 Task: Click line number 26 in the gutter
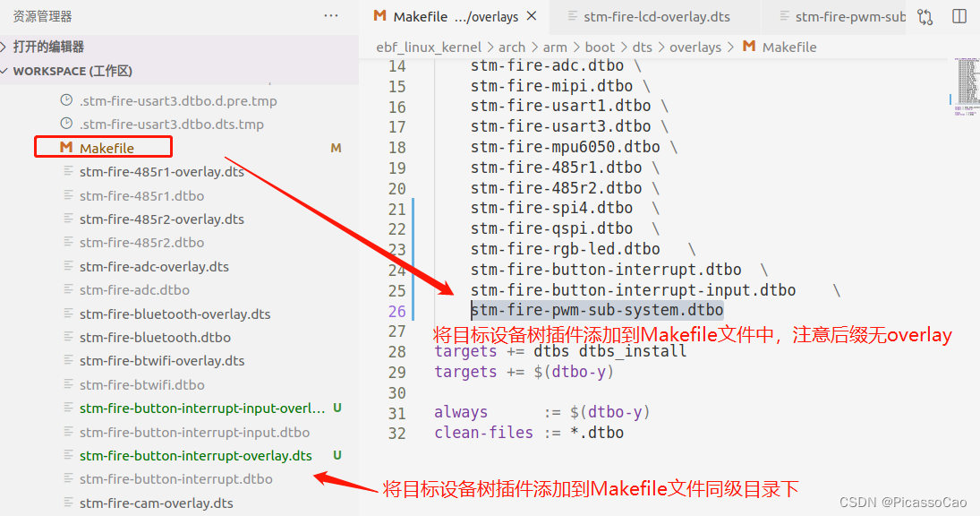(x=396, y=311)
